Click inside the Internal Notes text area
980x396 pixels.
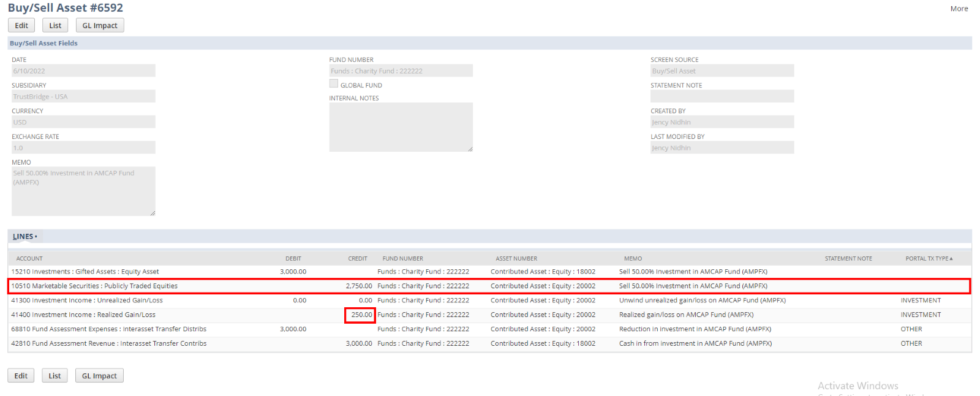[x=401, y=127]
